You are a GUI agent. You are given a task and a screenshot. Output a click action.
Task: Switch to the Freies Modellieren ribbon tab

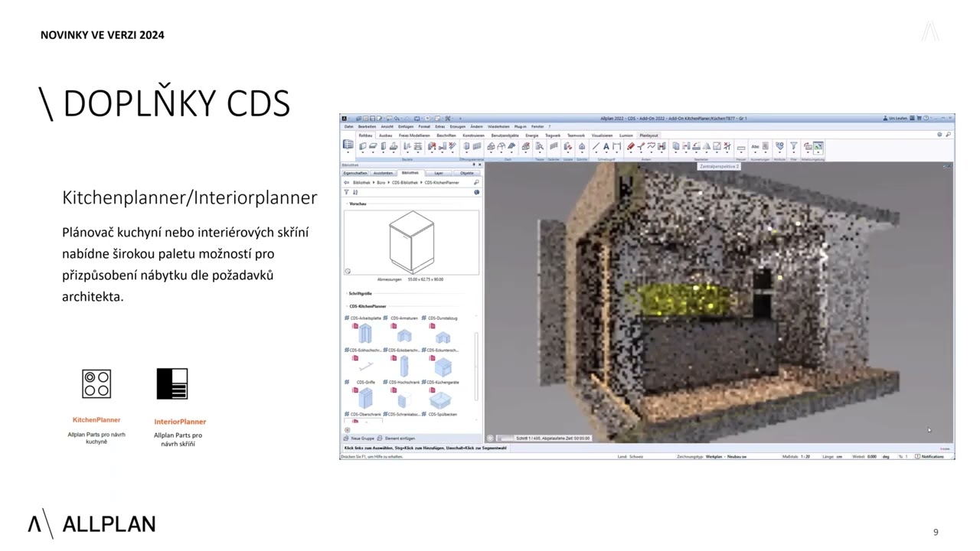(414, 135)
